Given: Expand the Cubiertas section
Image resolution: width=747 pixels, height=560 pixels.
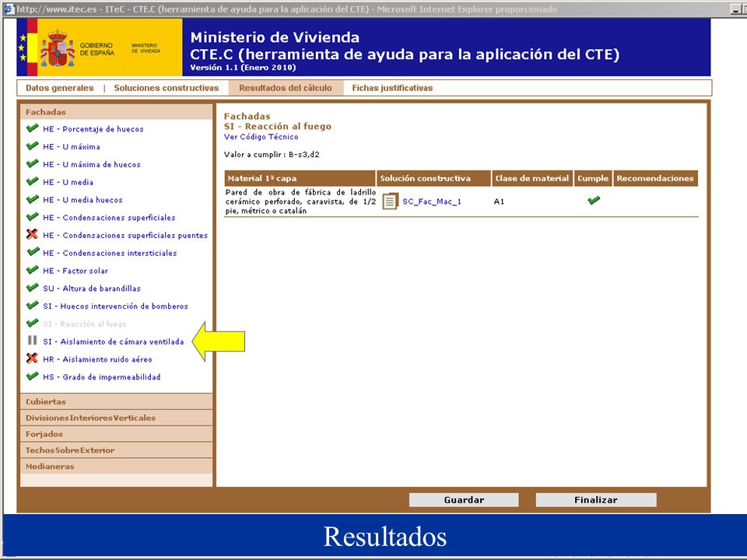Looking at the screenshot, I should 116,401.
